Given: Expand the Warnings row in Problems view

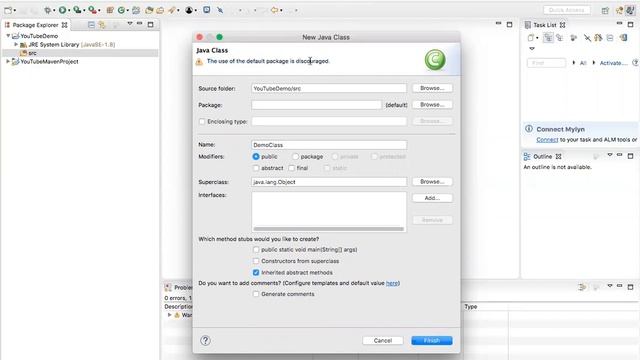Looking at the screenshot, I should (x=169, y=315).
